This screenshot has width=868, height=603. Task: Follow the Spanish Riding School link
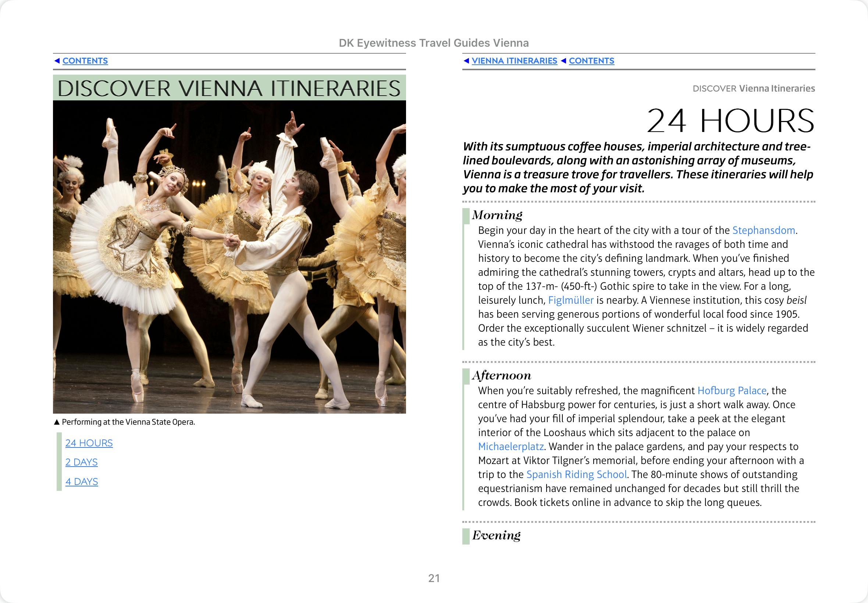coord(576,475)
